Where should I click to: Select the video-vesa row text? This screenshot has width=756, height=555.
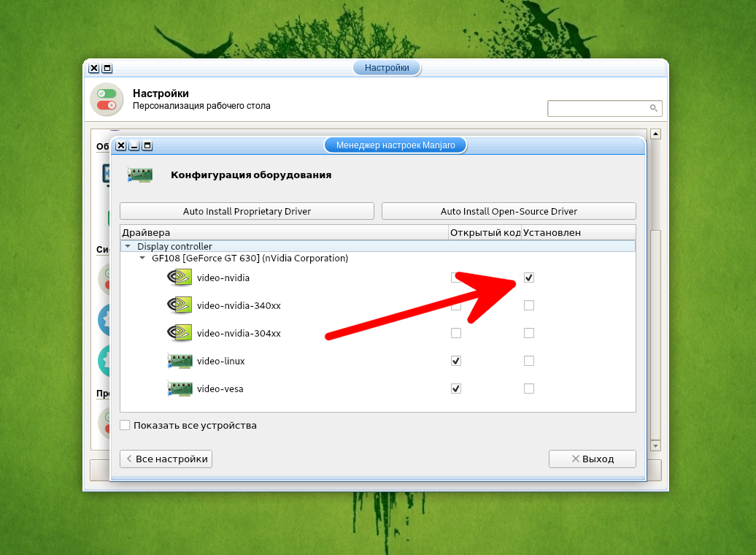click(220, 388)
